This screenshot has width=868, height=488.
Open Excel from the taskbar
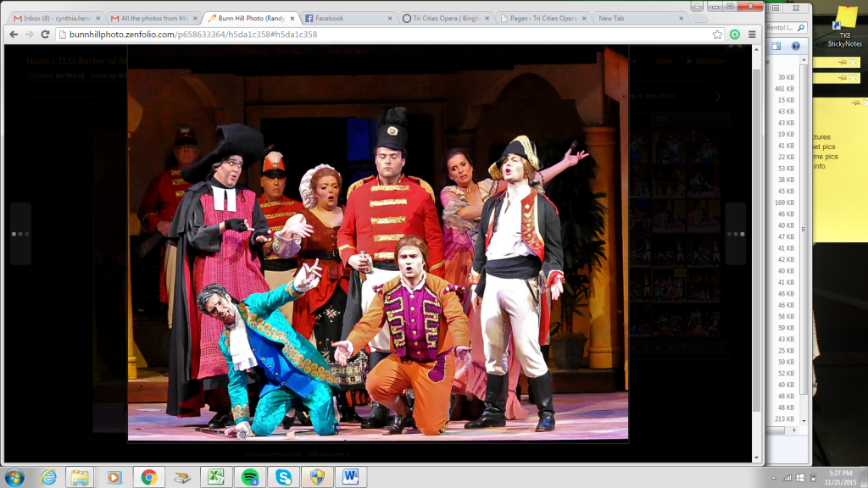(x=216, y=477)
